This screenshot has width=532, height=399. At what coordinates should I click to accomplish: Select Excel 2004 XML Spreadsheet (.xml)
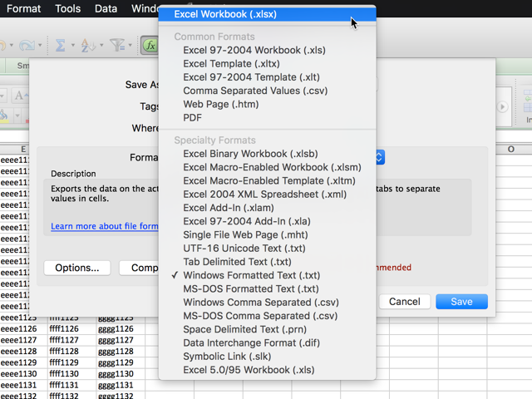click(268, 195)
